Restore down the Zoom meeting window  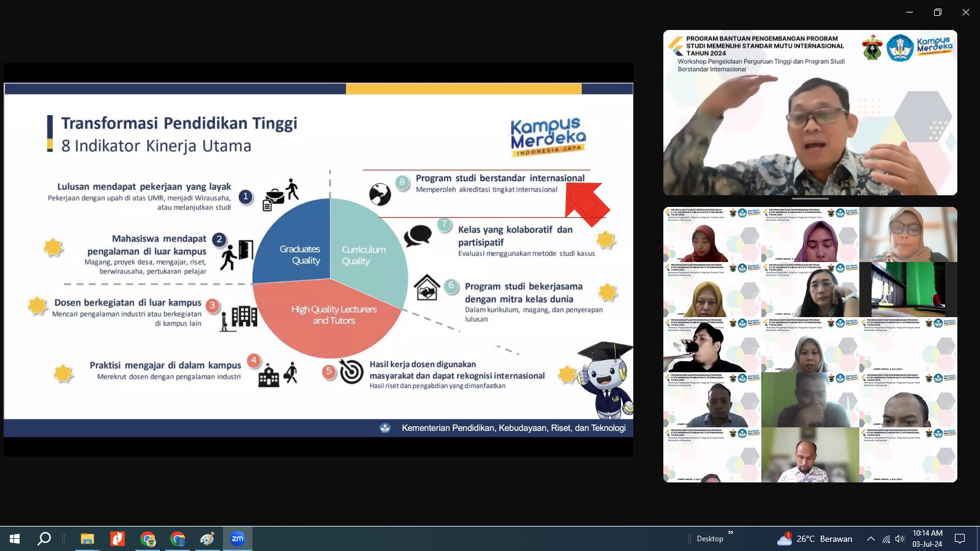937,12
